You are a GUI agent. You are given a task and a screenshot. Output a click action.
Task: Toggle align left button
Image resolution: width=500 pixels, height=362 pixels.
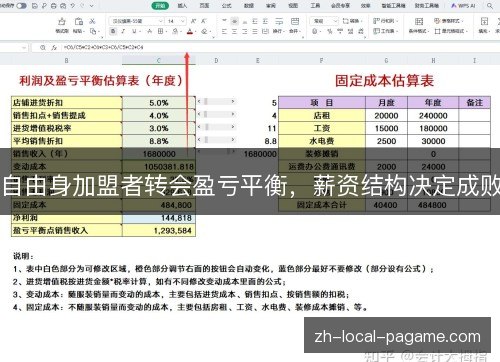[224, 31]
